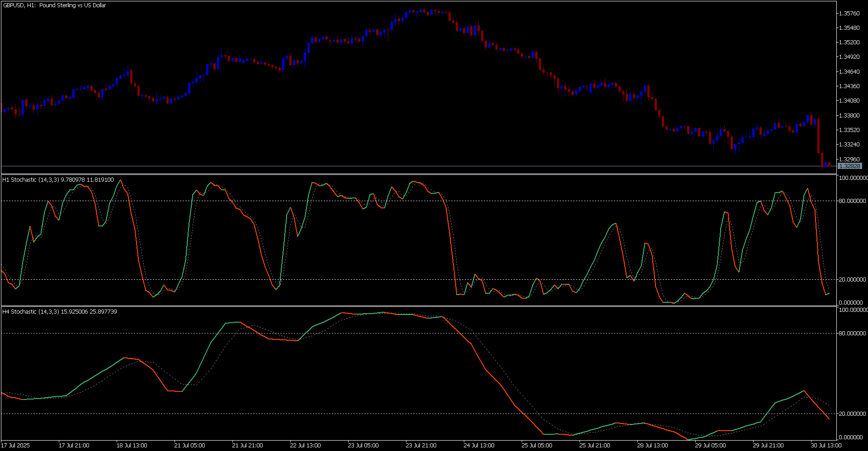Image resolution: width=868 pixels, height=451 pixels.
Task: Click the 21 Jul 05:00 time label
Action: [190, 446]
